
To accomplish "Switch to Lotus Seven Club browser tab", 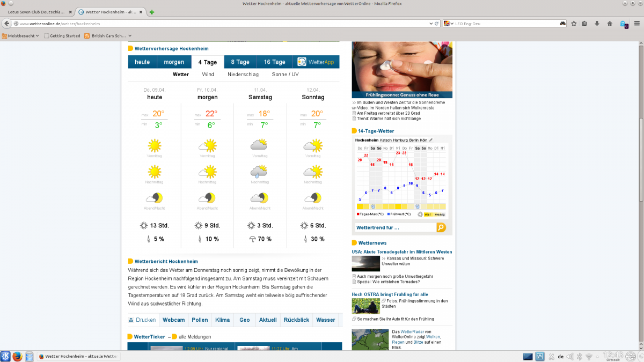I will [x=36, y=12].
